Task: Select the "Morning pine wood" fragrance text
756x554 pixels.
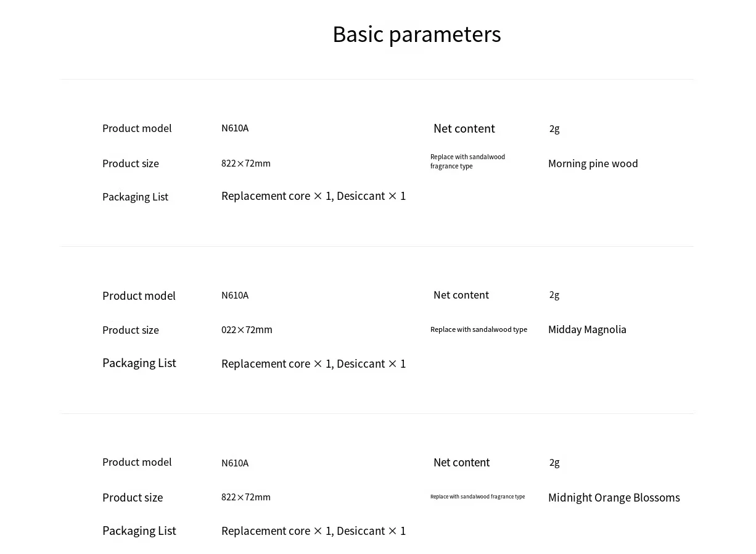Action: (593, 163)
